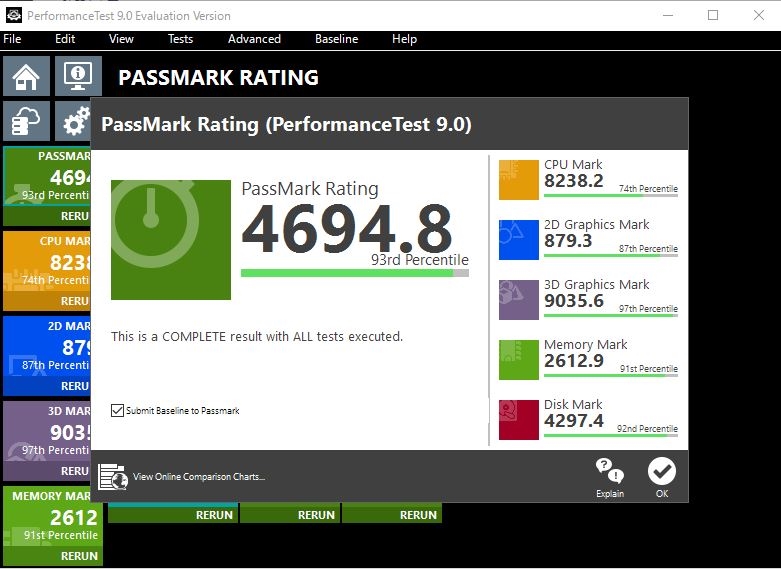781x569 pixels.
Task: Click the Memory Mark 91st percentile bar
Action: pyautogui.click(x=611, y=375)
